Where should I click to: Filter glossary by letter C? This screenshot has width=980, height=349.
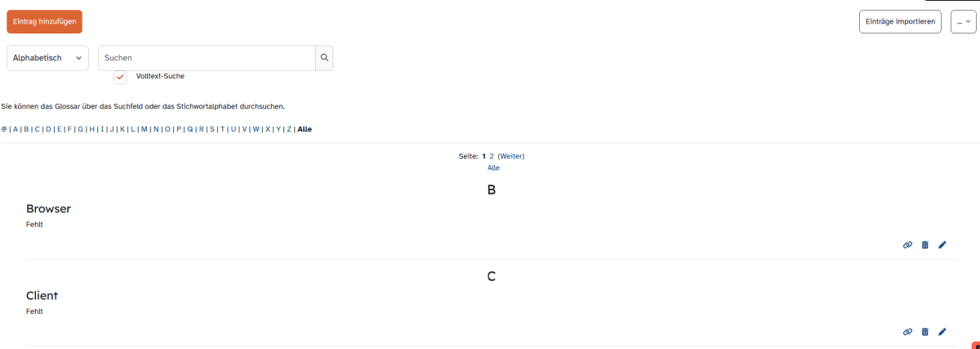point(37,129)
